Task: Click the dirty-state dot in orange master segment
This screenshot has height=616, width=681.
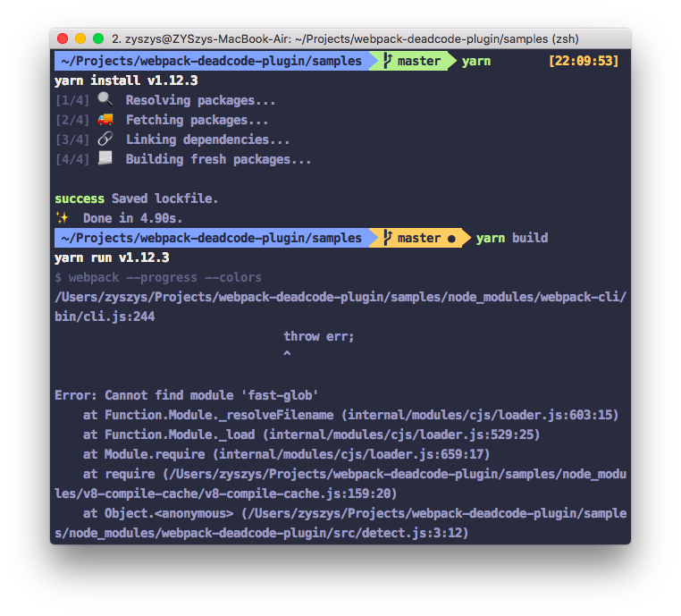Action: click(451, 239)
